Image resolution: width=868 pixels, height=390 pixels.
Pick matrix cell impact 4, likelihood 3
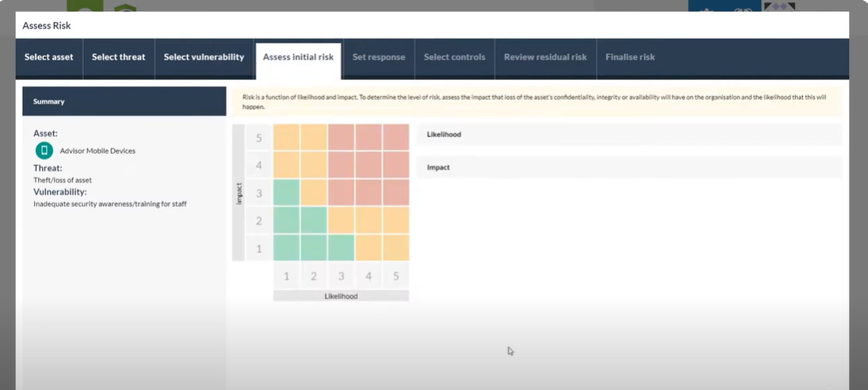pyautogui.click(x=341, y=165)
